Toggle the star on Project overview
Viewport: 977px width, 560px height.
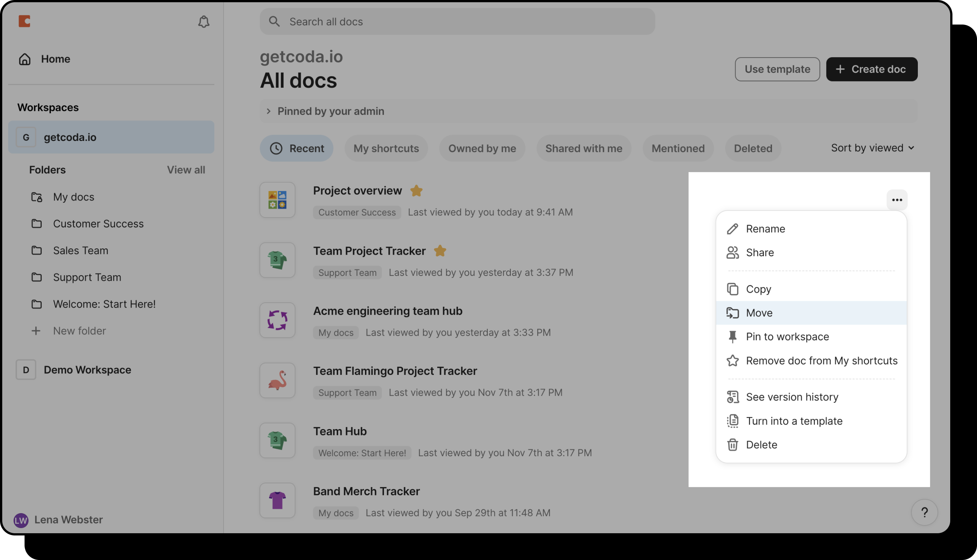click(416, 191)
